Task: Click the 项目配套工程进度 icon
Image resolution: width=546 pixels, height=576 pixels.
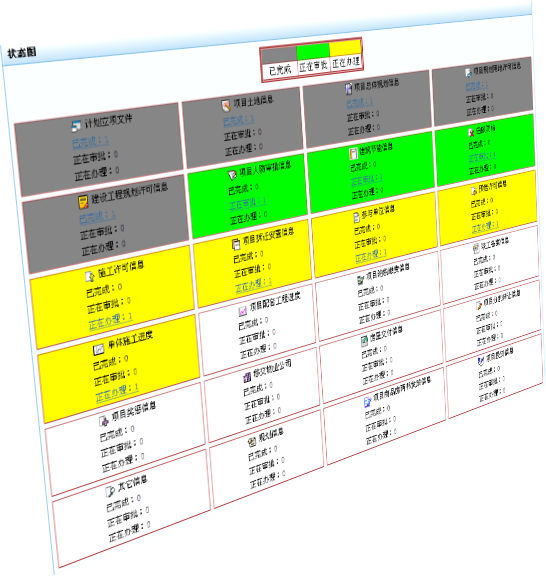Action: point(243,311)
